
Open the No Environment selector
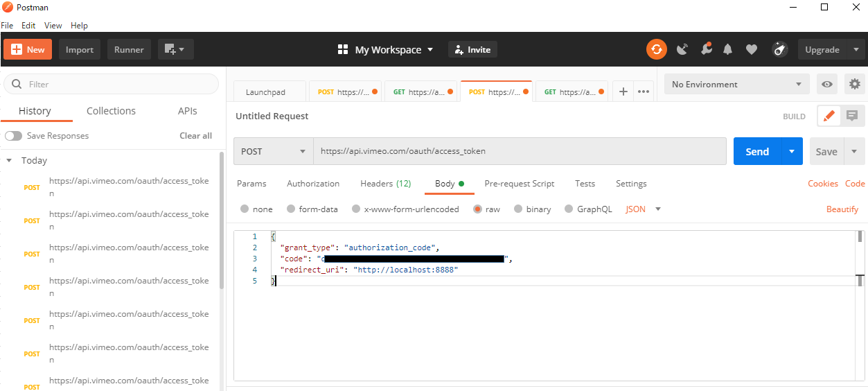coord(736,84)
